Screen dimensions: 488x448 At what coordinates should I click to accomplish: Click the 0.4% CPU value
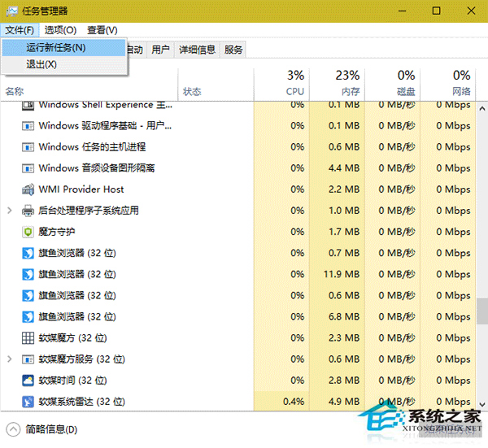[294, 402]
